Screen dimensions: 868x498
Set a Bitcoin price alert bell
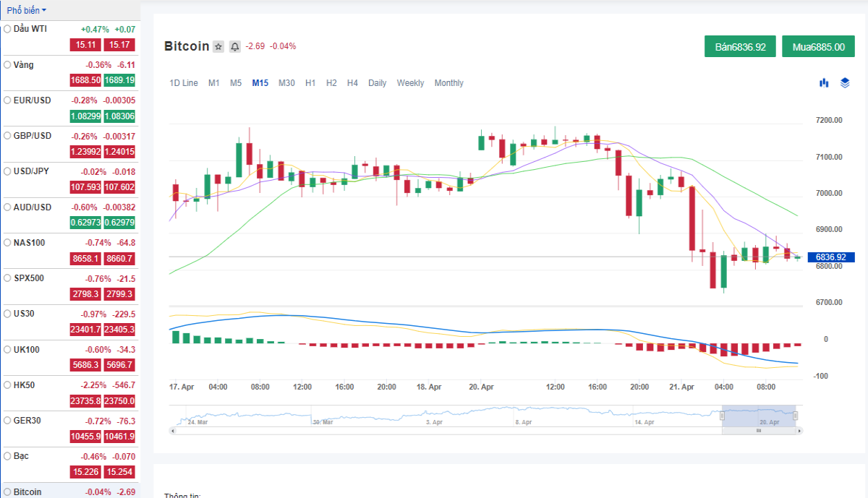click(235, 46)
